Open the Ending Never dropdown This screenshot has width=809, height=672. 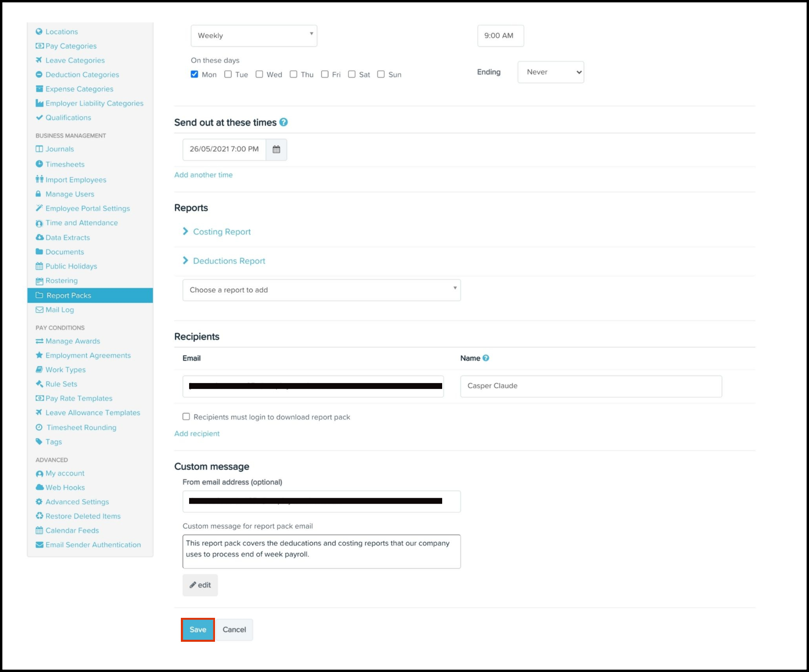pos(550,72)
